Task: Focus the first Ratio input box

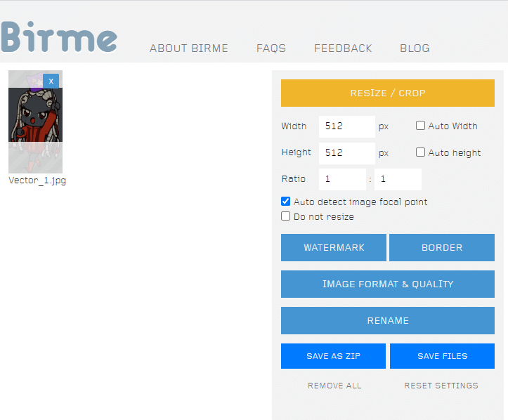Action: tap(342, 179)
